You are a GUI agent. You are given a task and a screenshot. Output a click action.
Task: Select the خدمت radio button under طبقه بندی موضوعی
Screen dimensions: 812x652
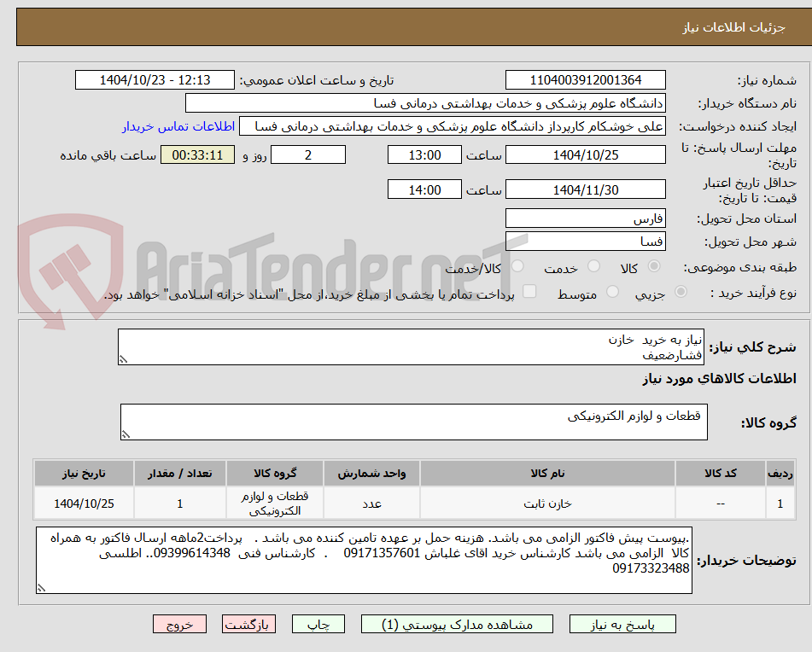coord(593,265)
